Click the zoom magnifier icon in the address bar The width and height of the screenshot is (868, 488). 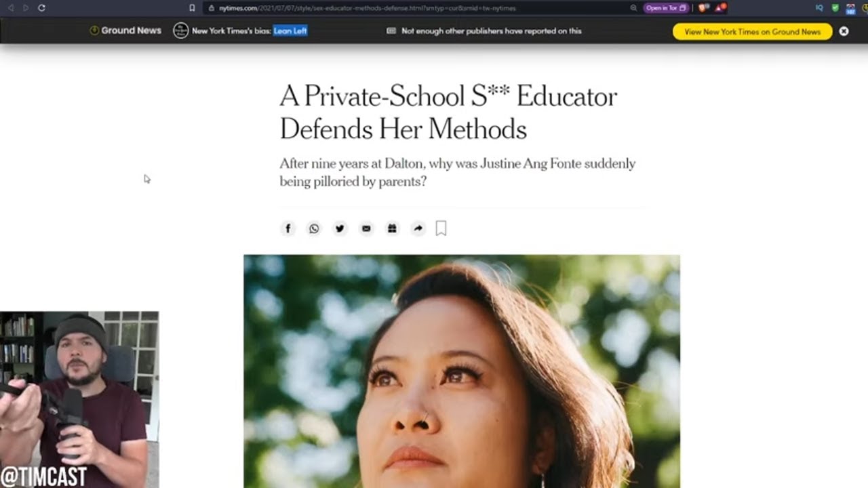[x=633, y=8]
